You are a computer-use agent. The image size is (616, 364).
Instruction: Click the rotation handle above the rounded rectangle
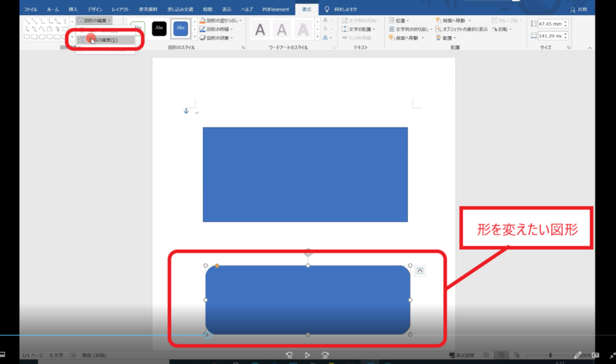(308, 253)
